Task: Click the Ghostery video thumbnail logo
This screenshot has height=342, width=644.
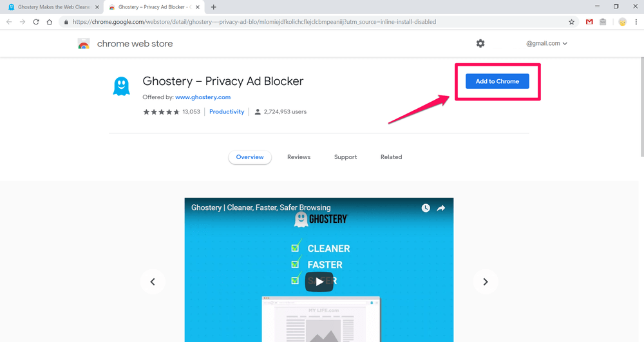Action: pyautogui.click(x=321, y=219)
